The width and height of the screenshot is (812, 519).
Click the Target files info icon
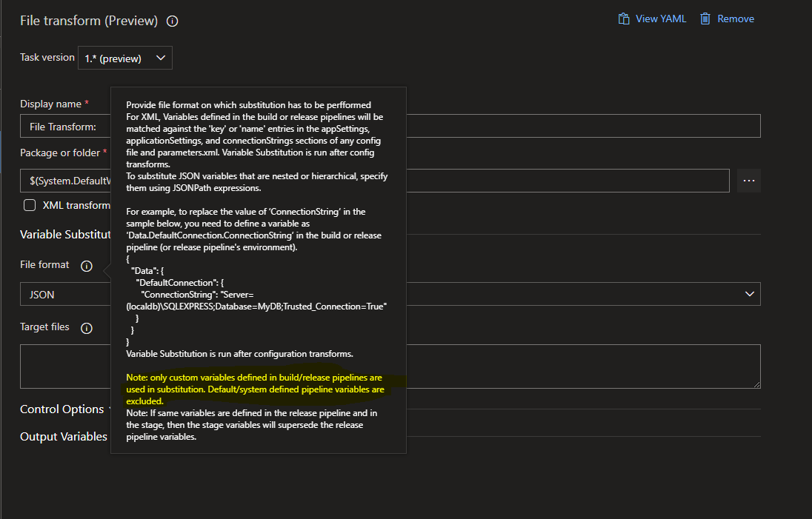(x=87, y=328)
